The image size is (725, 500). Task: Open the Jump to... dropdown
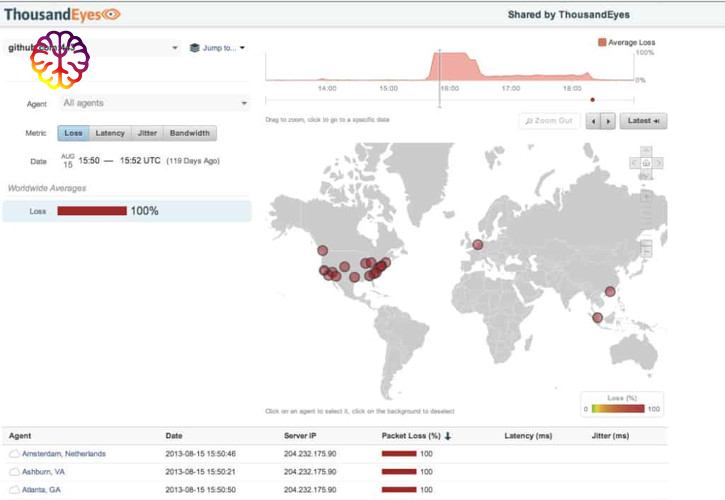224,48
